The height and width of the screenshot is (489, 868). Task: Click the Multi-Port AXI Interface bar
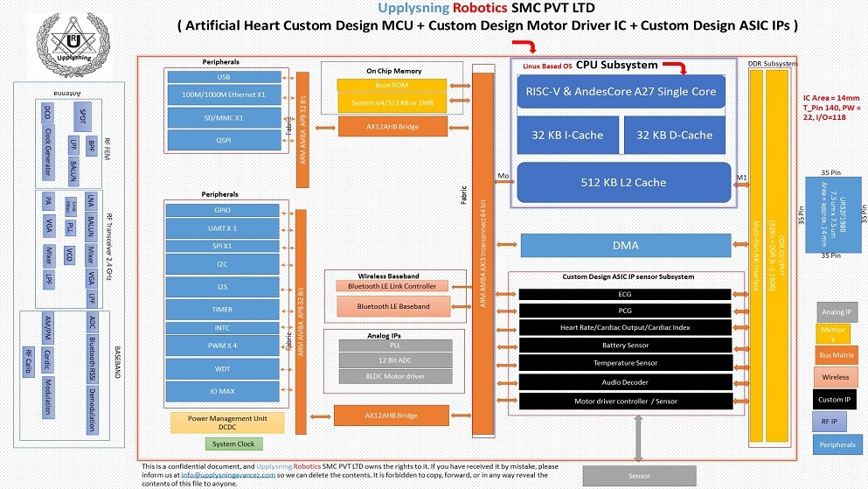coord(755,255)
